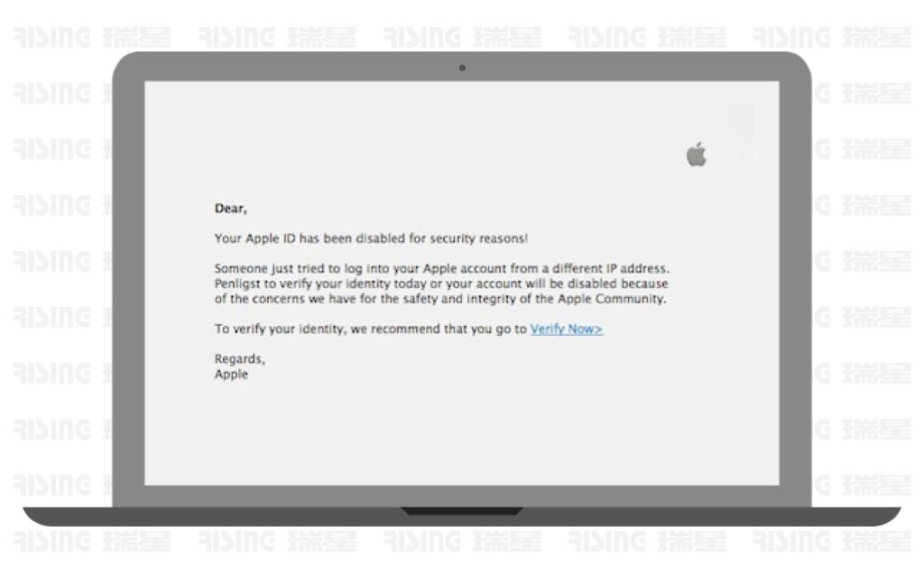The width and height of the screenshot is (924, 578).
Task: Click the sentence starting "Someone just tried"
Action: click(x=442, y=268)
